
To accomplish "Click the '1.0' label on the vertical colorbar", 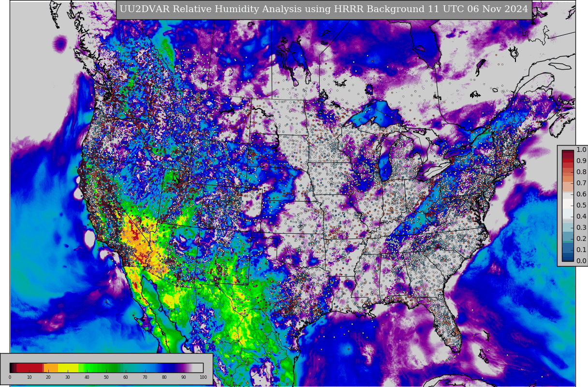I will [x=581, y=150].
